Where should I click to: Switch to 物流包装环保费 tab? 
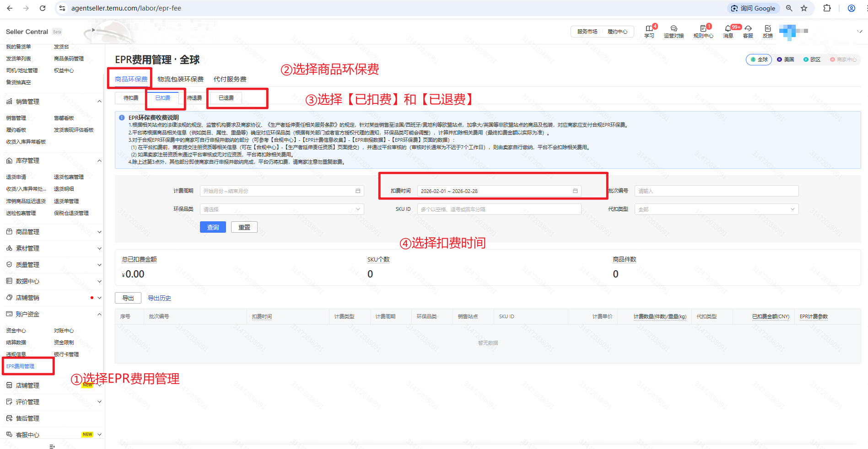180,79
